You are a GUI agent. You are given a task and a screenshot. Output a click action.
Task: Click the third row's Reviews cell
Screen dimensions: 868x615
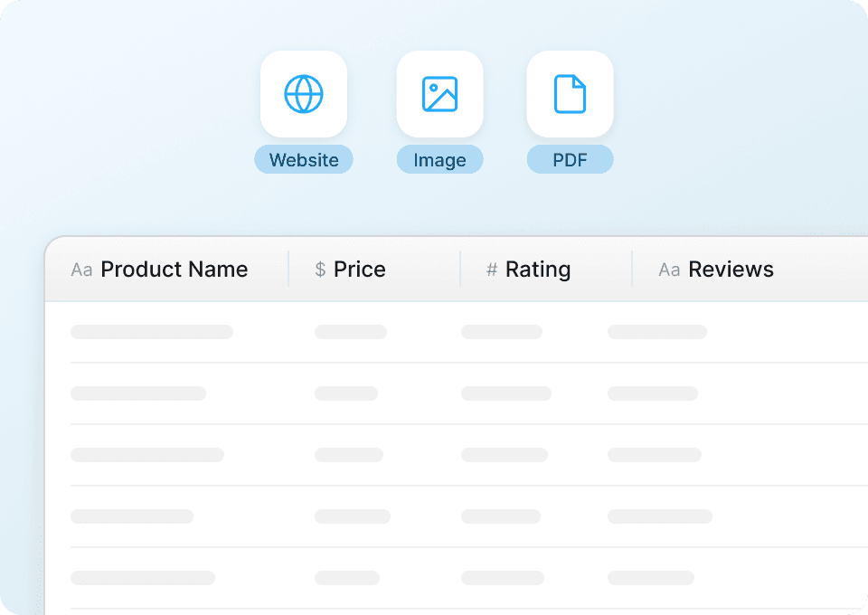(x=655, y=455)
